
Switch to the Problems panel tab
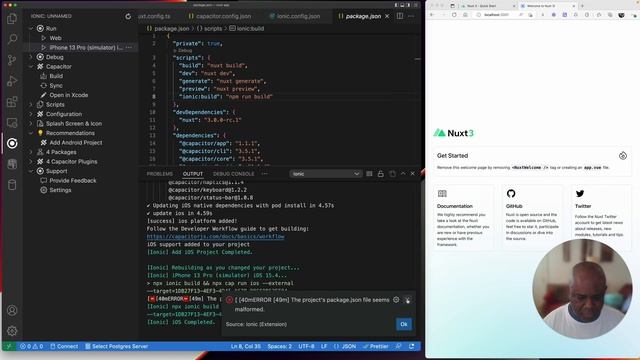(x=160, y=174)
